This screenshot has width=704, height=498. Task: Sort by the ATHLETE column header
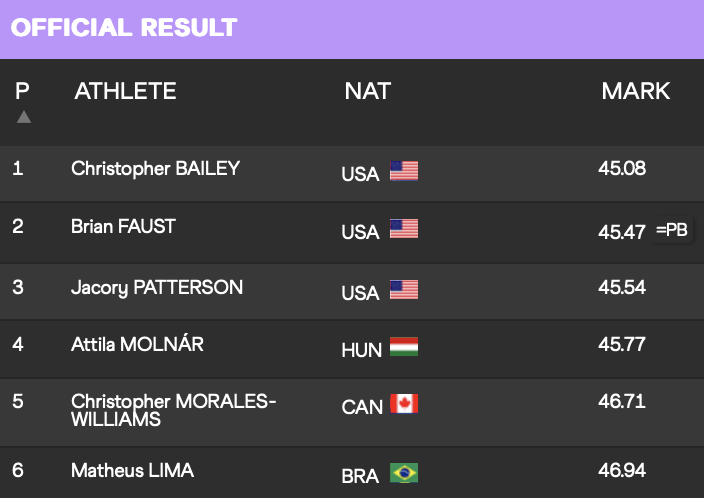click(125, 91)
